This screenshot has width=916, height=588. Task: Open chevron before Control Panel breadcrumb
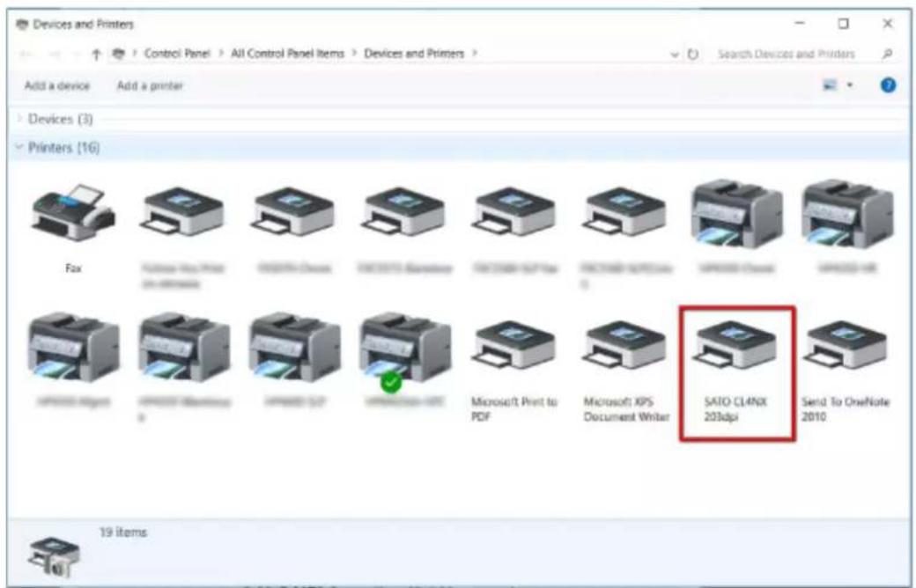click(135, 53)
